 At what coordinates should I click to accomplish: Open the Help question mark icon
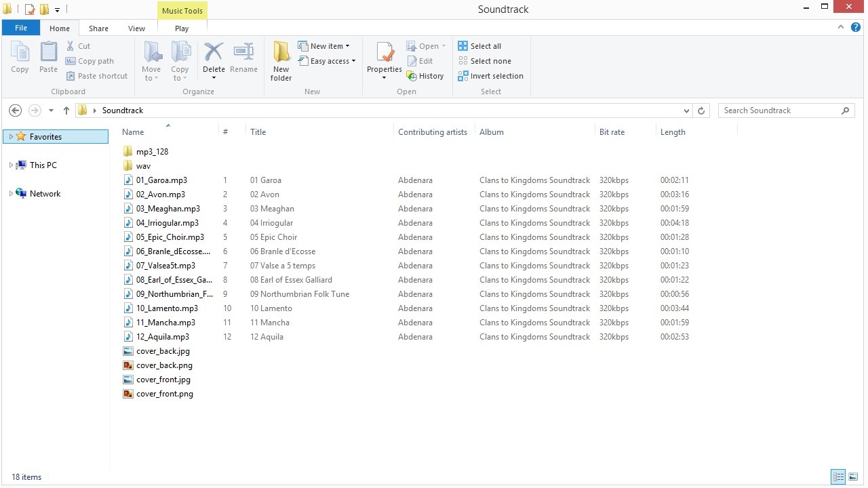point(856,28)
